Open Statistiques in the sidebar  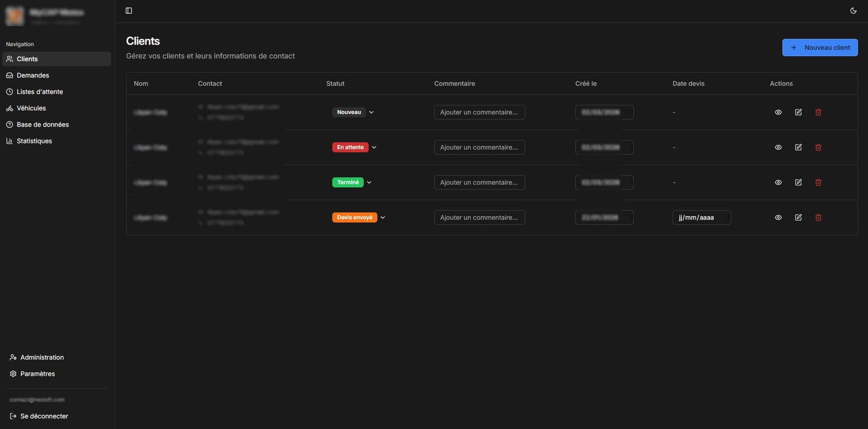[x=57, y=141]
